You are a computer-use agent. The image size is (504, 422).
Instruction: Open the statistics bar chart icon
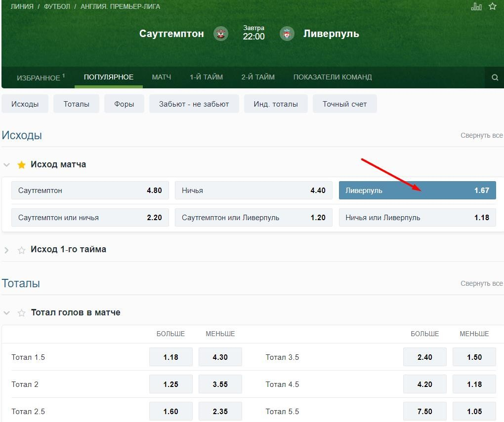pos(476,6)
